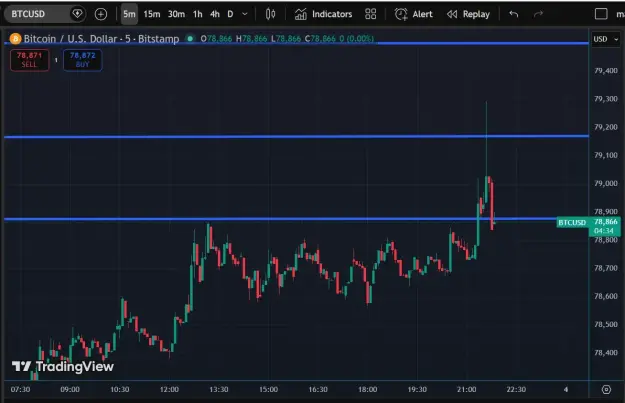
Task: Open the layout setup square icon
Action: click(601, 14)
